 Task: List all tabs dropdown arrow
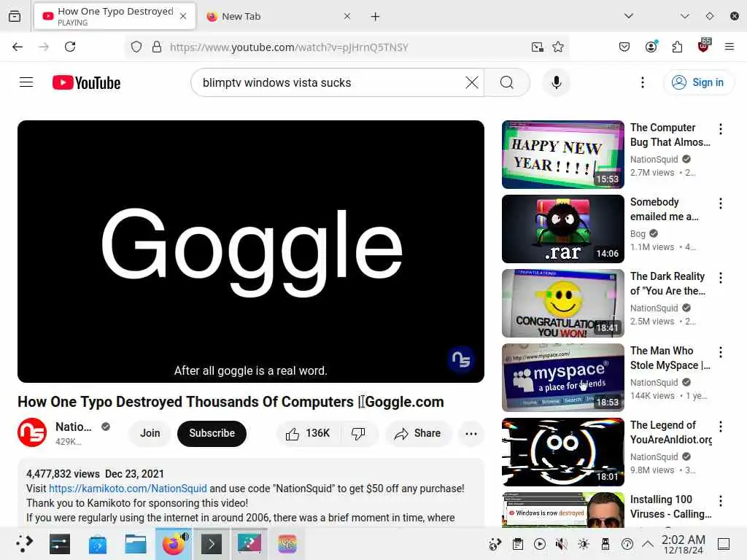click(x=629, y=16)
